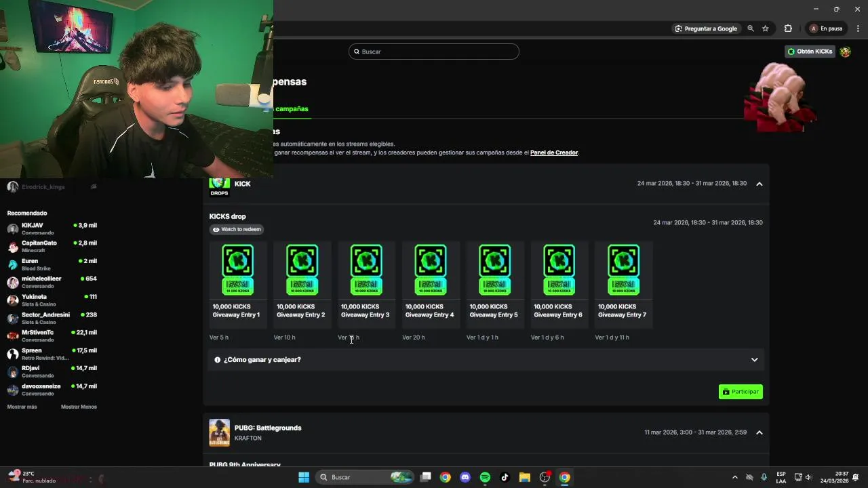Image resolution: width=868 pixels, height=488 pixels.
Task: Click the Obtén KICKs button
Action: (x=810, y=52)
